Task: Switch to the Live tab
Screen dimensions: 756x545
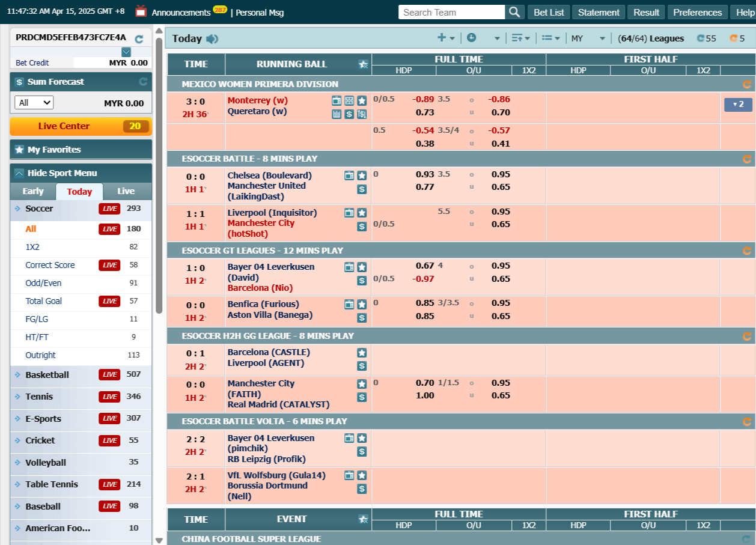Action: click(x=126, y=191)
